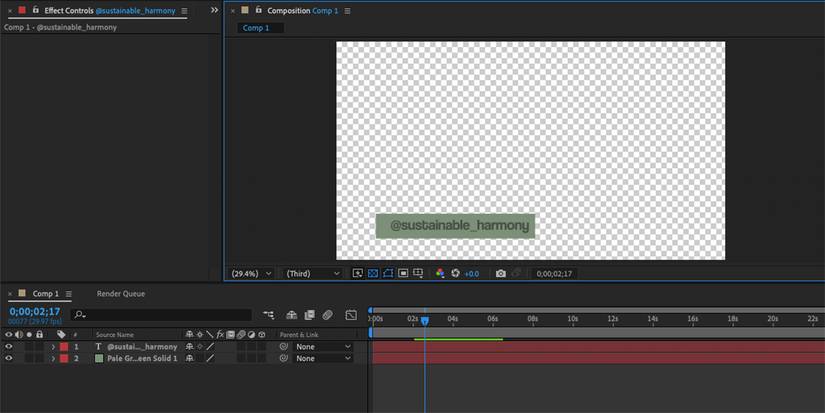Screen dimensions: 825x413
Task: Select the @sustai..._harmony layer name
Action: point(142,347)
